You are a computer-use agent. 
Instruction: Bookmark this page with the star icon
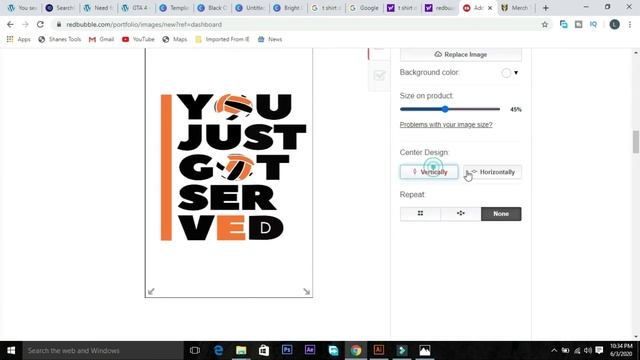(544, 24)
